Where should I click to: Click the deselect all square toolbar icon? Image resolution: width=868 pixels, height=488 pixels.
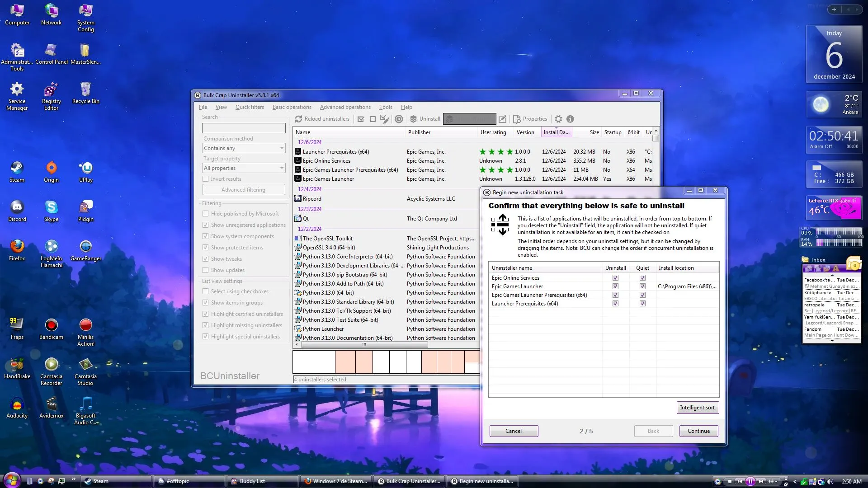(x=373, y=119)
